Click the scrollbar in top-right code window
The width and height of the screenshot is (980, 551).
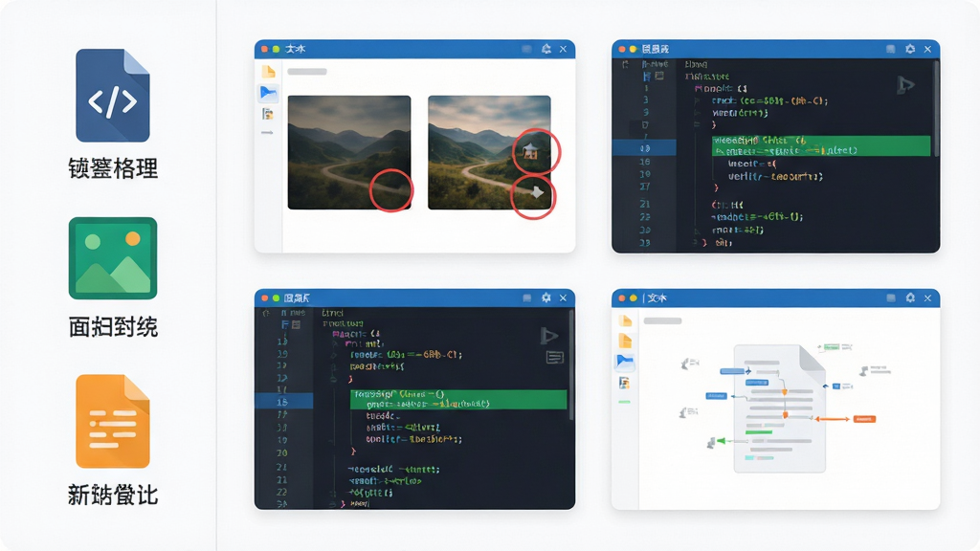click(x=936, y=107)
